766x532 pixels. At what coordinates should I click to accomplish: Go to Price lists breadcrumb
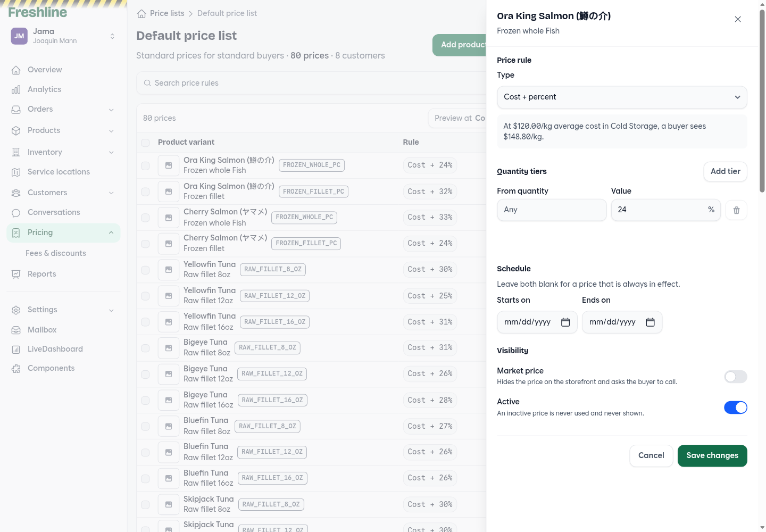167,13
